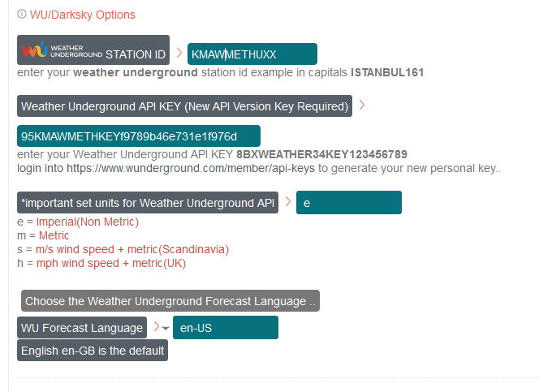Click the red chevron after WU Forecast Language
539x392 pixels.
(157, 326)
